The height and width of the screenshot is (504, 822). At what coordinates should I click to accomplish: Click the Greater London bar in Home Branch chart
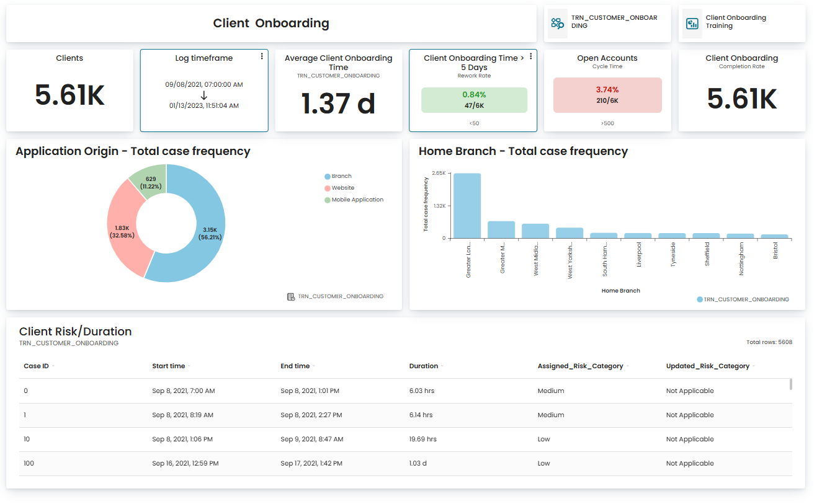tap(467, 206)
